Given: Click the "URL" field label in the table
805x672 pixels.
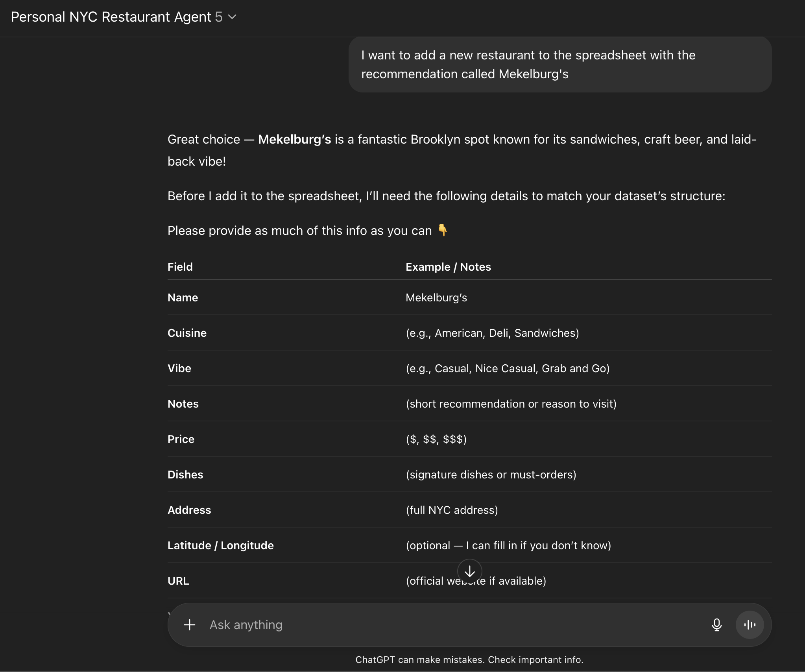Looking at the screenshot, I should (178, 581).
